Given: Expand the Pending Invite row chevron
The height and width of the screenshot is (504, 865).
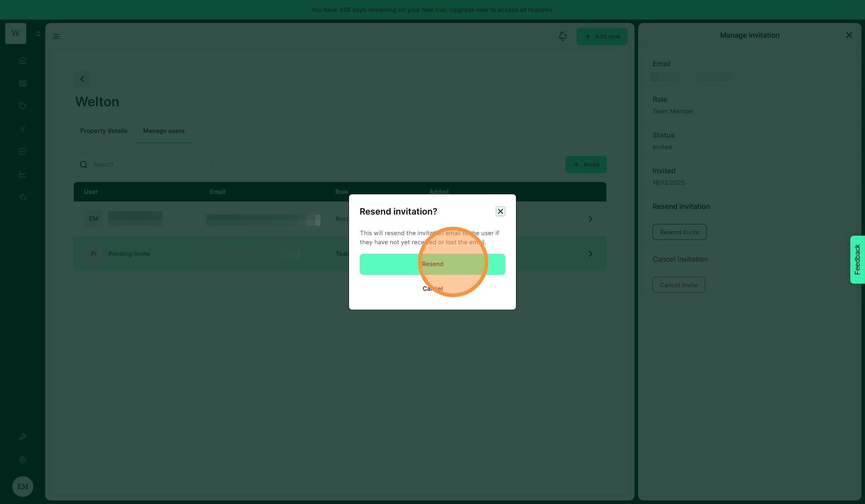Looking at the screenshot, I should click(x=590, y=254).
